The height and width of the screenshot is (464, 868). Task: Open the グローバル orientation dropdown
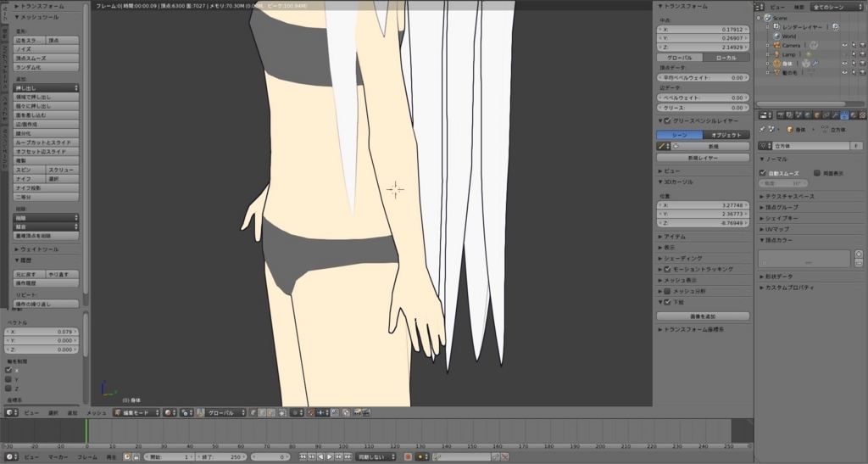pyautogui.click(x=225, y=412)
